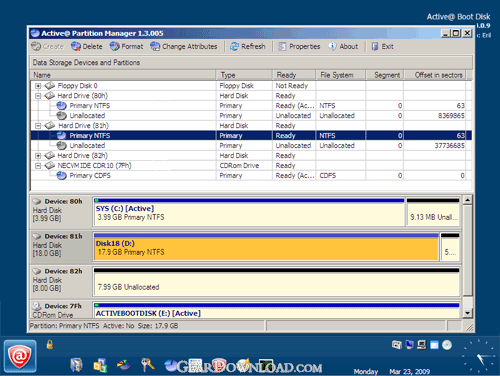Collapse the NECVM IDE CDR10 node
500x376 pixels.
click(x=38, y=166)
